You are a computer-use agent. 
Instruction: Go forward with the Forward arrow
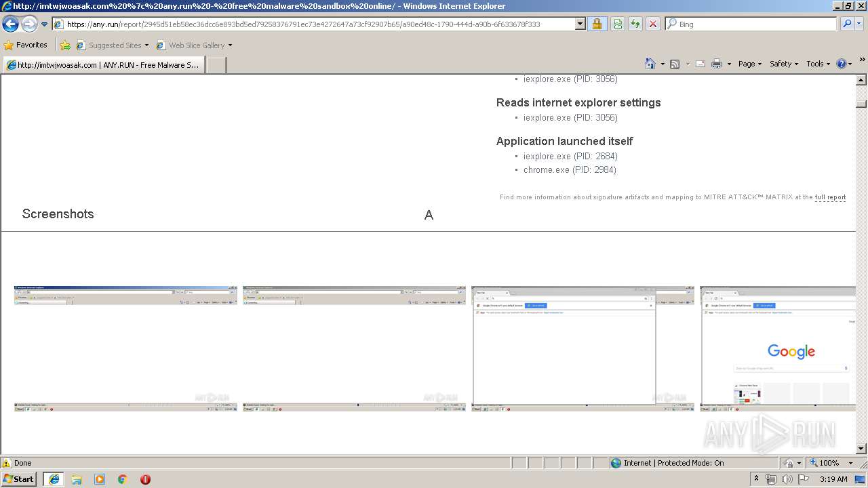pos(29,24)
